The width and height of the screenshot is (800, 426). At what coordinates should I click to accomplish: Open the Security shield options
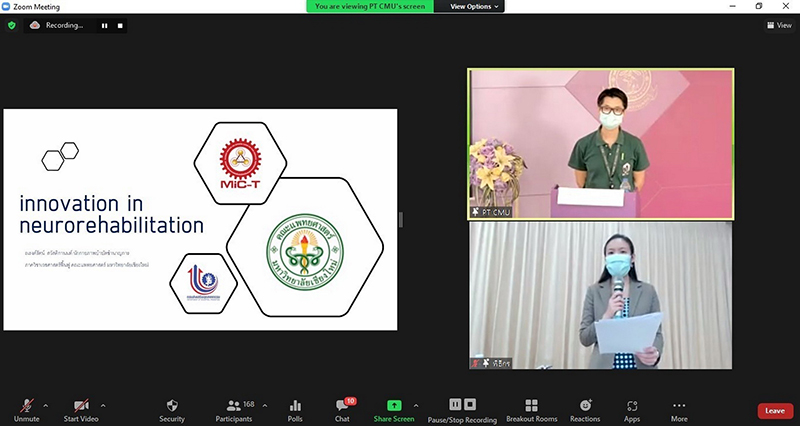click(x=172, y=409)
